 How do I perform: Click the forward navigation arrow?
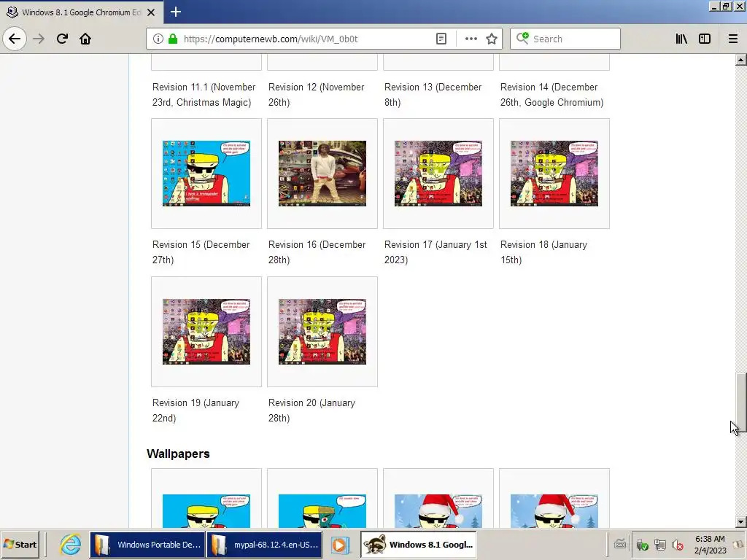pos(39,39)
